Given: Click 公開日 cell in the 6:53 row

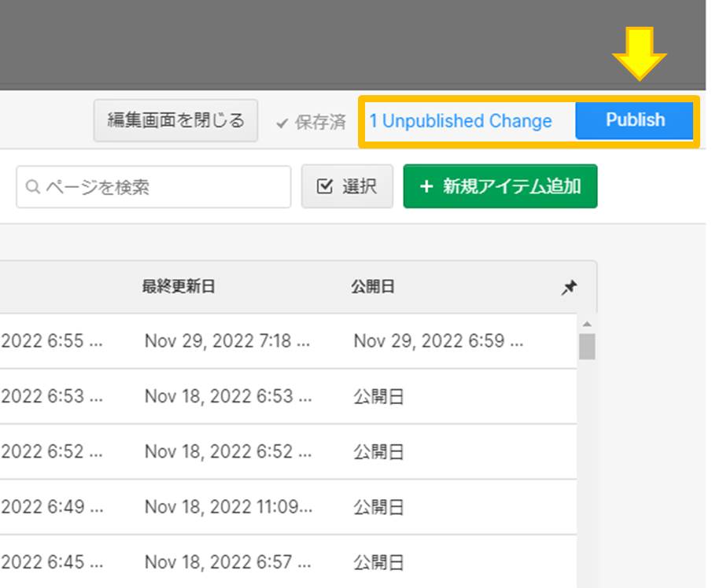Looking at the screenshot, I should (x=378, y=396).
